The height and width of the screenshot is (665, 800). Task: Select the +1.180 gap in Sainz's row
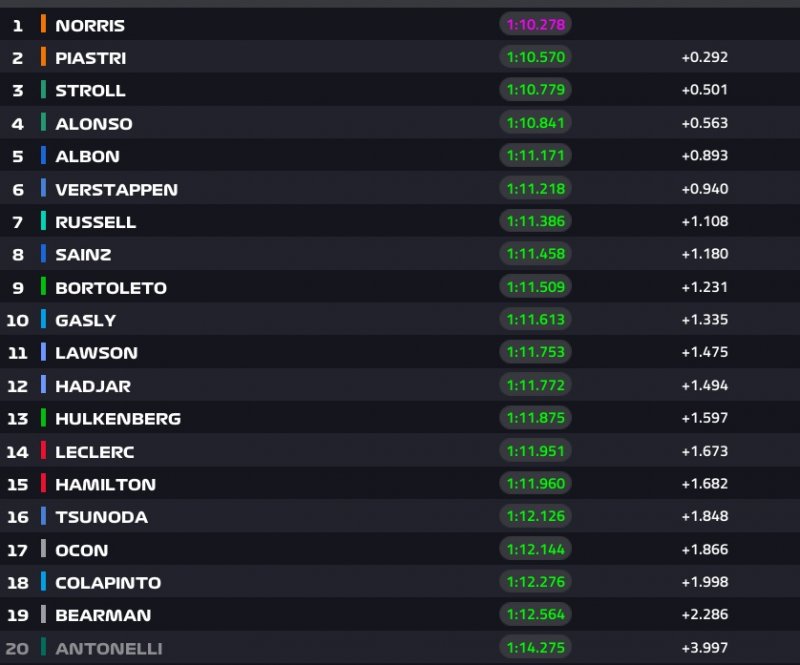pos(704,255)
